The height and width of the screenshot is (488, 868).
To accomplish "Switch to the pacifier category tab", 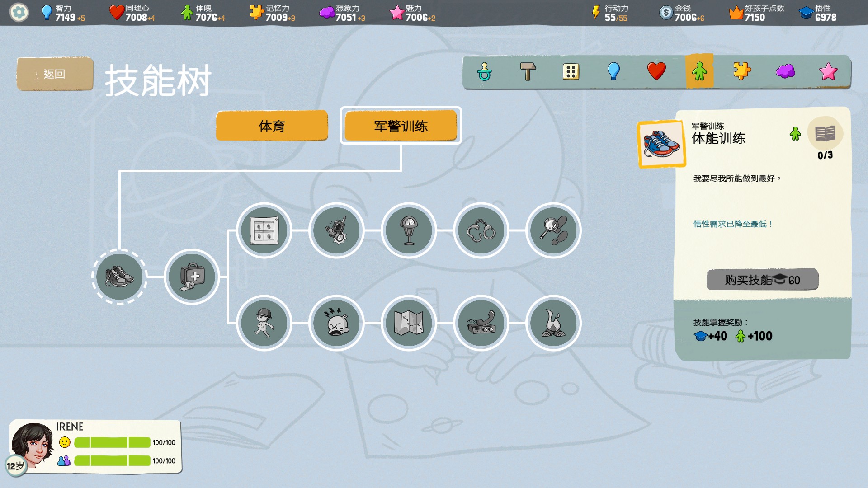I will click(x=484, y=71).
